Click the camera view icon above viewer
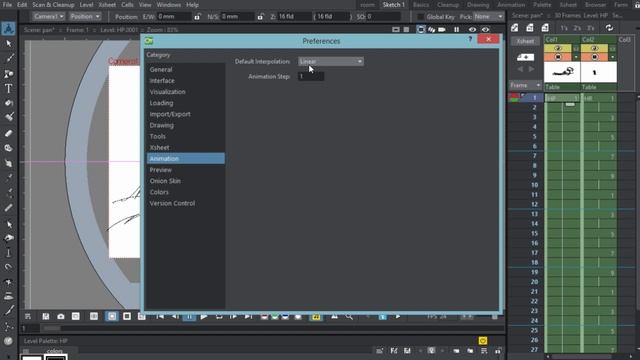The image size is (640, 360). point(442,29)
